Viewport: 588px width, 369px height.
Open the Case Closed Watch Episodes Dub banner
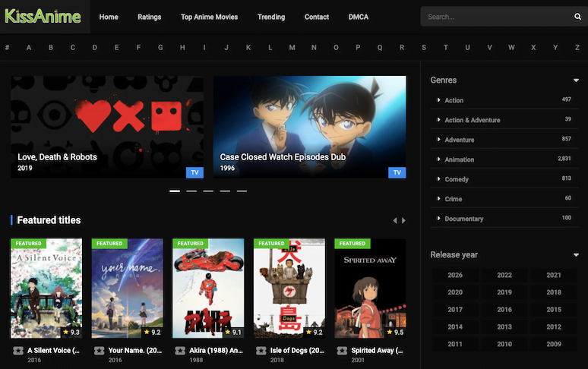click(310, 127)
